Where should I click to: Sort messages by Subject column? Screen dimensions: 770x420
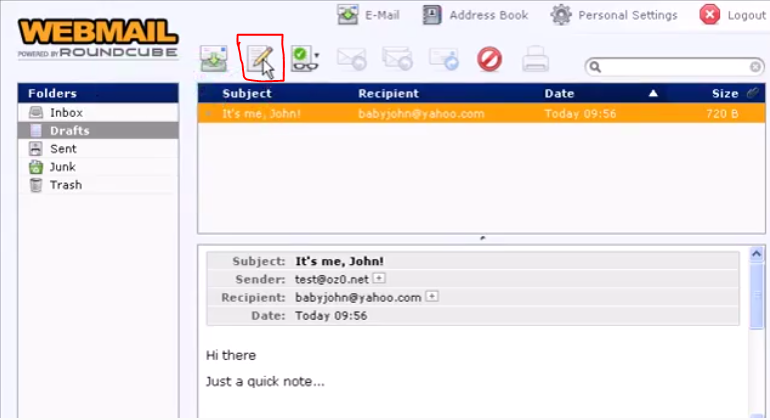pyautogui.click(x=247, y=93)
